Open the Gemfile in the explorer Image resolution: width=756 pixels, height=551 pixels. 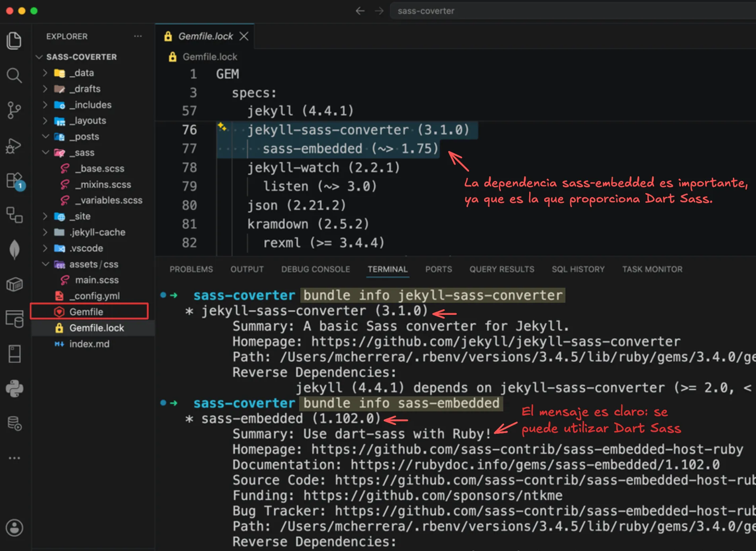(93, 312)
